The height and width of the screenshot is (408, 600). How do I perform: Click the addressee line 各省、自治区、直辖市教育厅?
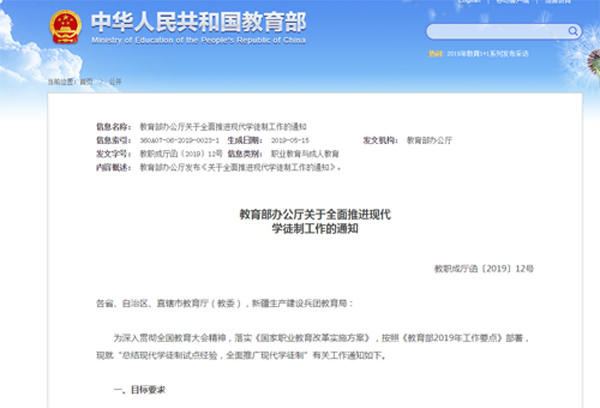[x=224, y=304]
